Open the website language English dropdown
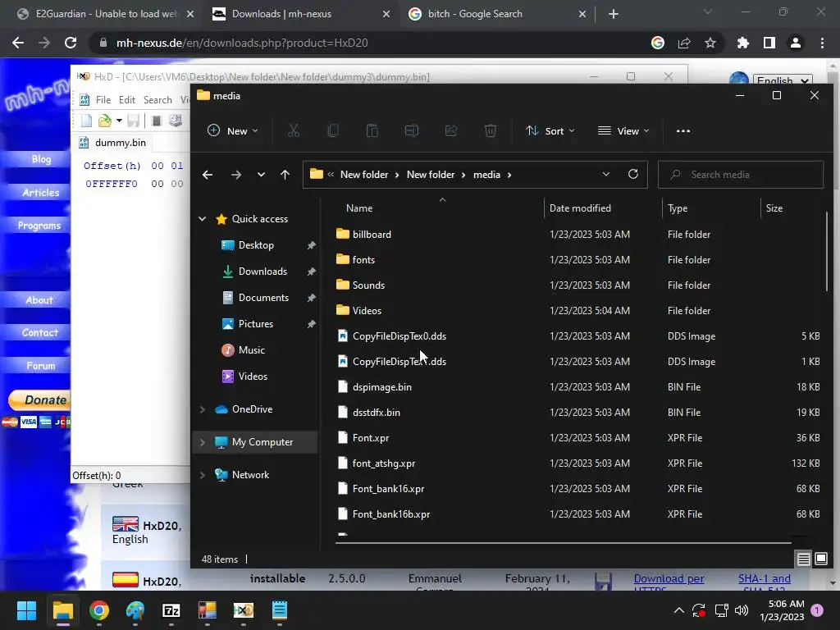The width and height of the screenshot is (840, 630). click(x=783, y=80)
